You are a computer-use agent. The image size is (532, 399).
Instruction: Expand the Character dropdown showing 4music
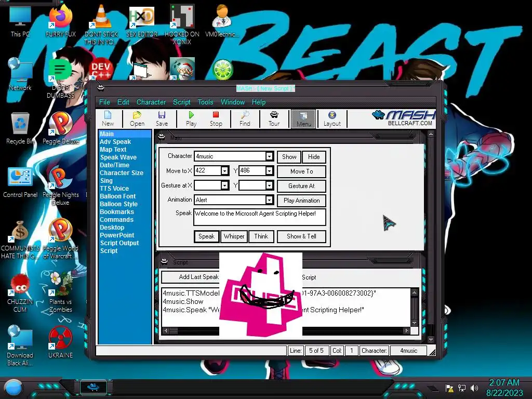click(x=269, y=156)
